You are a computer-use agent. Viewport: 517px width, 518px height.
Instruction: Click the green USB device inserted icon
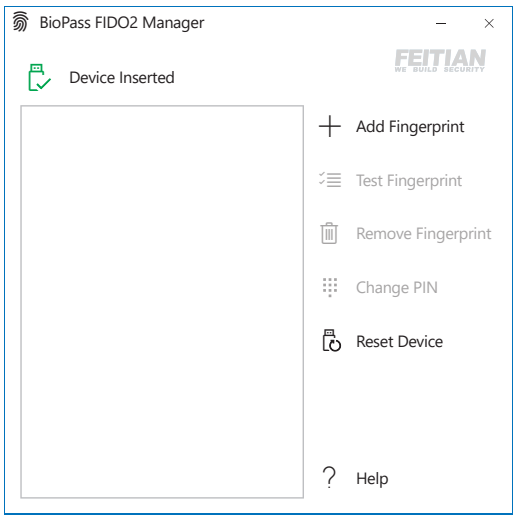tap(39, 77)
